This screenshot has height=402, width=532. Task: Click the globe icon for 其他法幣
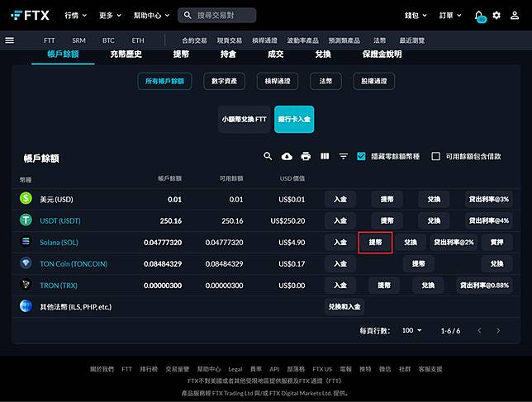[26, 306]
